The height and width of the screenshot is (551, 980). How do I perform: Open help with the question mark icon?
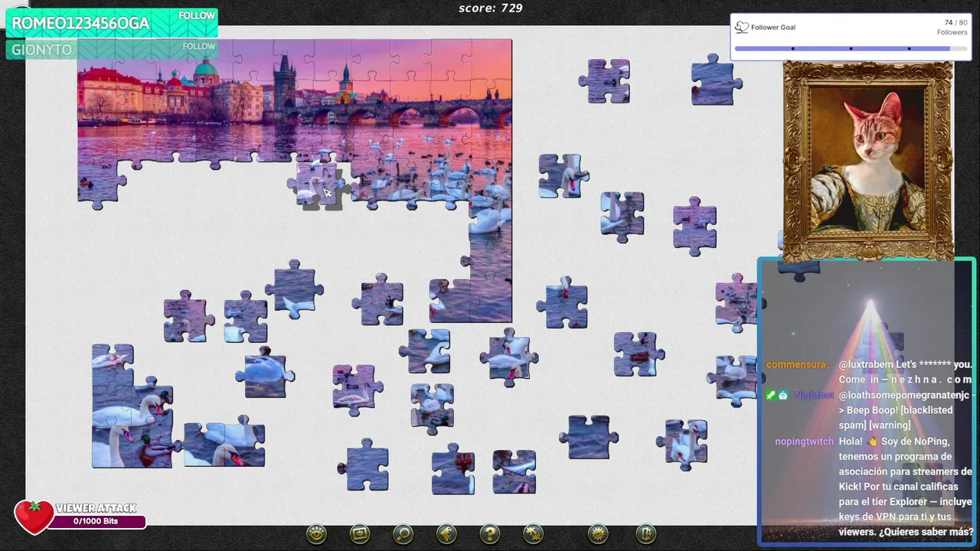490,534
